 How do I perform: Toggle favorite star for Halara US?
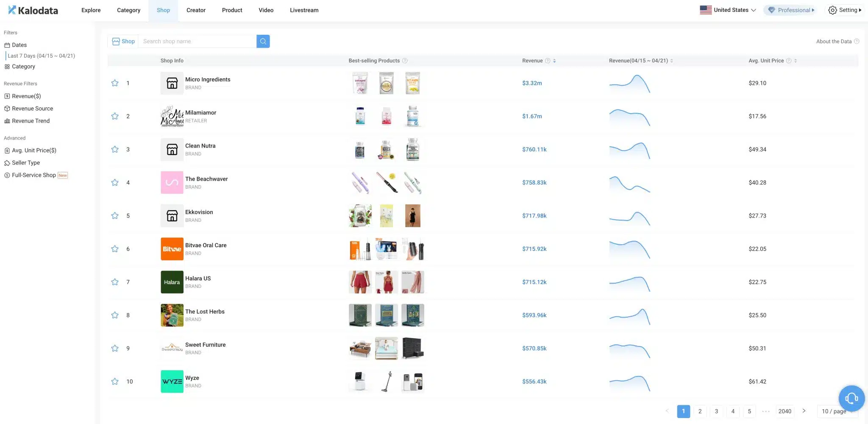click(115, 282)
